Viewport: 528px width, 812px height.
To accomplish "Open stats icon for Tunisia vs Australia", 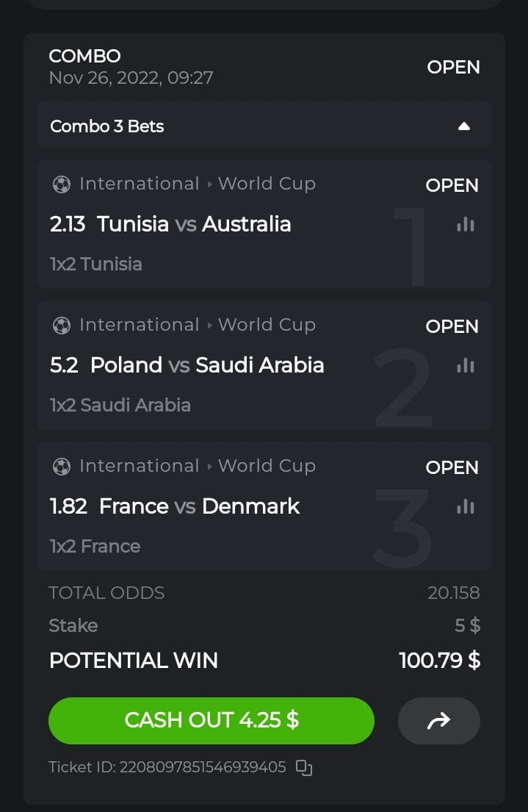I will click(x=466, y=225).
